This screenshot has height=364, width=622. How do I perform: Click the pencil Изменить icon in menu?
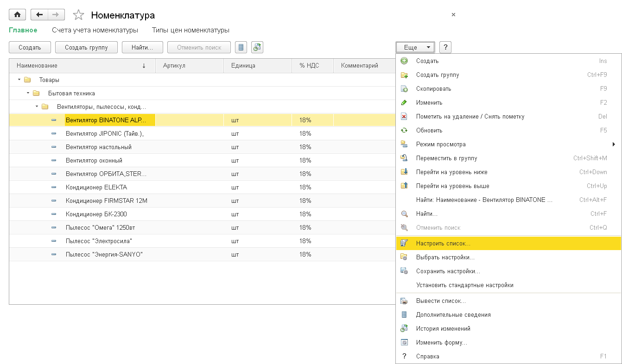coord(404,103)
